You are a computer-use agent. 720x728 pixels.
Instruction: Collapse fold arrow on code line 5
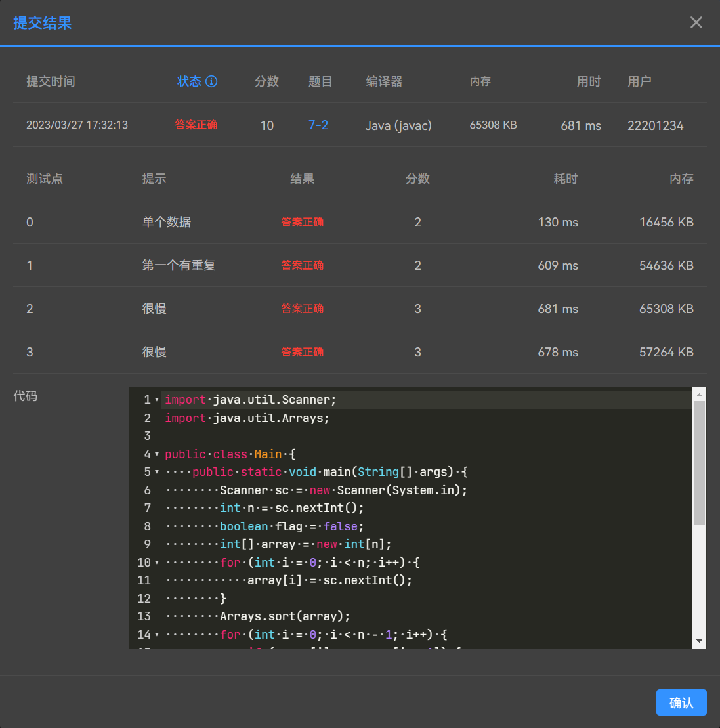[157, 472]
